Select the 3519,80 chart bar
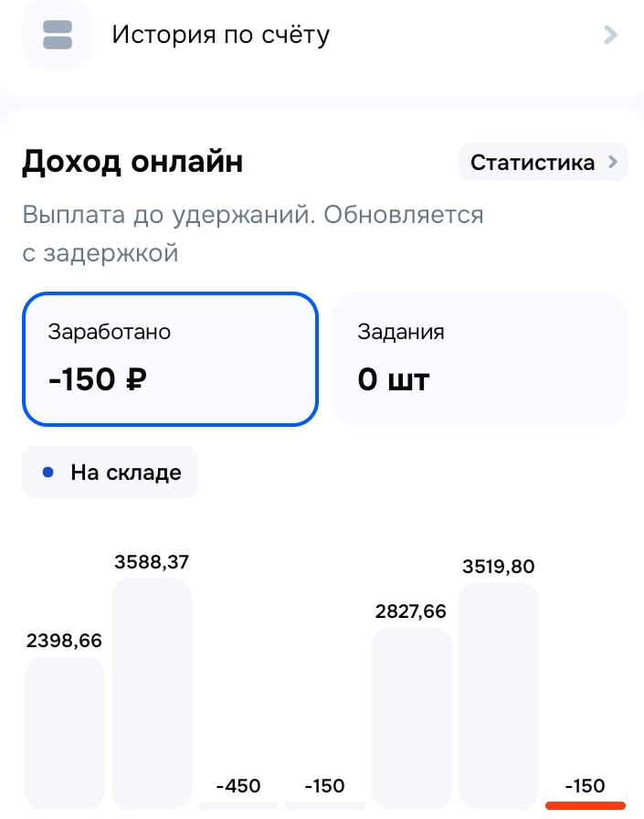The image size is (644, 819). [x=499, y=695]
